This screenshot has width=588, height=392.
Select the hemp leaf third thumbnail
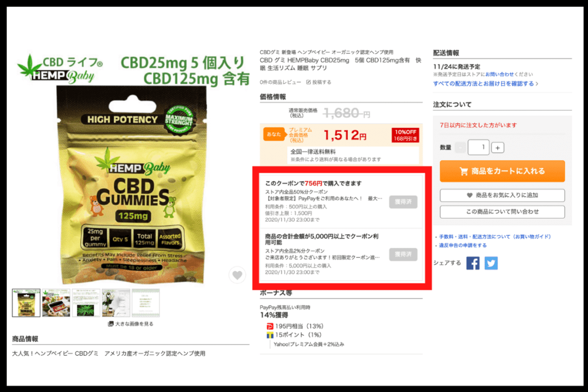[x=86, y=303]
